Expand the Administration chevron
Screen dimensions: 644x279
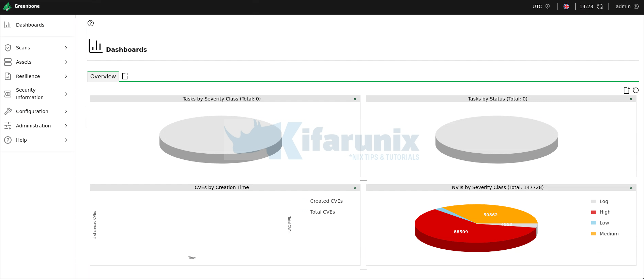pyautogui.click(x=66, y=126)
